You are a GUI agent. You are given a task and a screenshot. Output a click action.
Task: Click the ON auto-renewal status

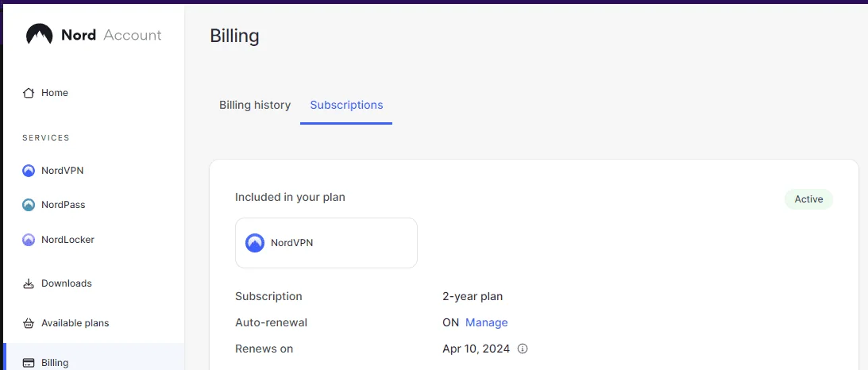click(x=450, y=322)
